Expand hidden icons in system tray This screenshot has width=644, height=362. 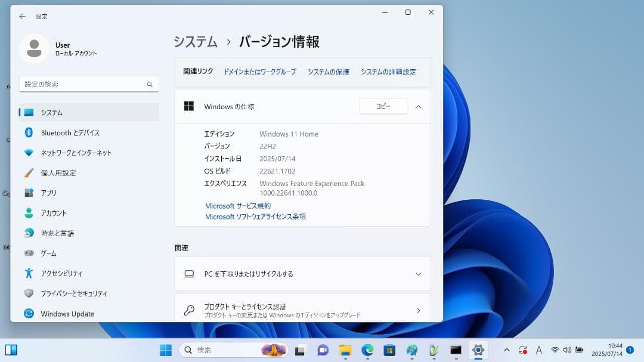[x=506, y=350]
